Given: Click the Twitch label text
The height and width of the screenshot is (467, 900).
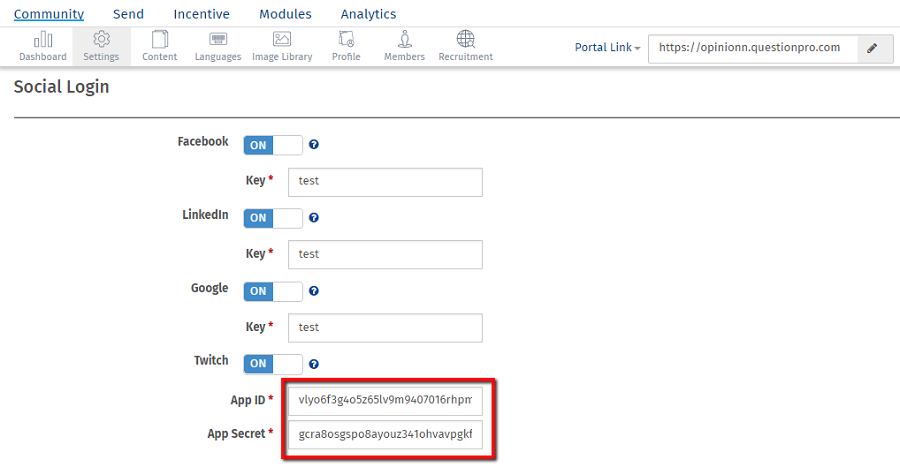Looking at the screenshot, I should [x=211, y=360].
